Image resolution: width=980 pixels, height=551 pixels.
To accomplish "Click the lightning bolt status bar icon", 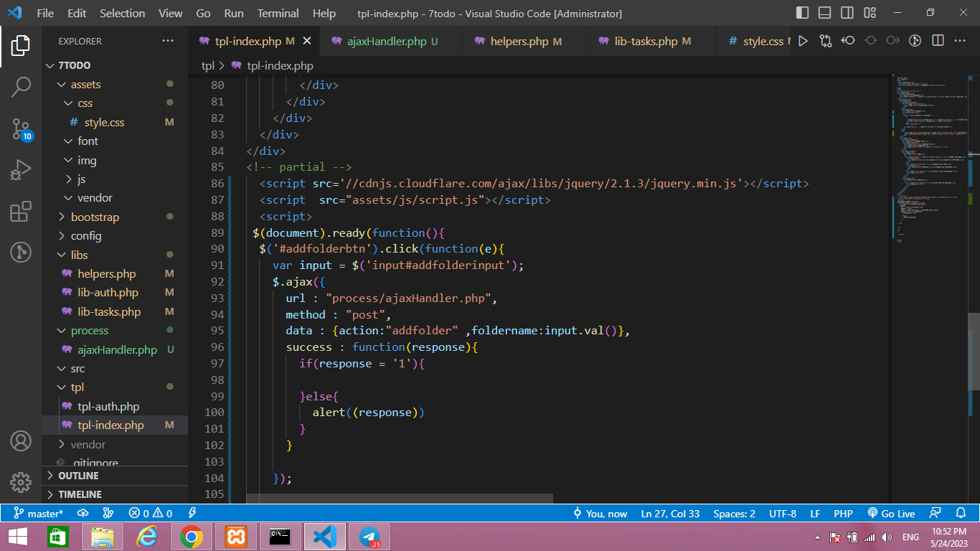I will click(x=192, y=514).
